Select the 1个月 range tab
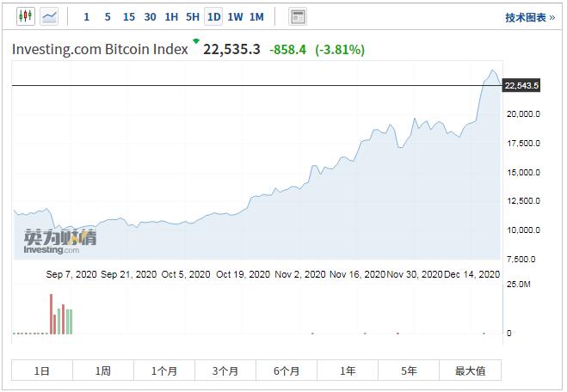Screen dimensions: 567x392 pyautogui.click(x=164, y=371)
